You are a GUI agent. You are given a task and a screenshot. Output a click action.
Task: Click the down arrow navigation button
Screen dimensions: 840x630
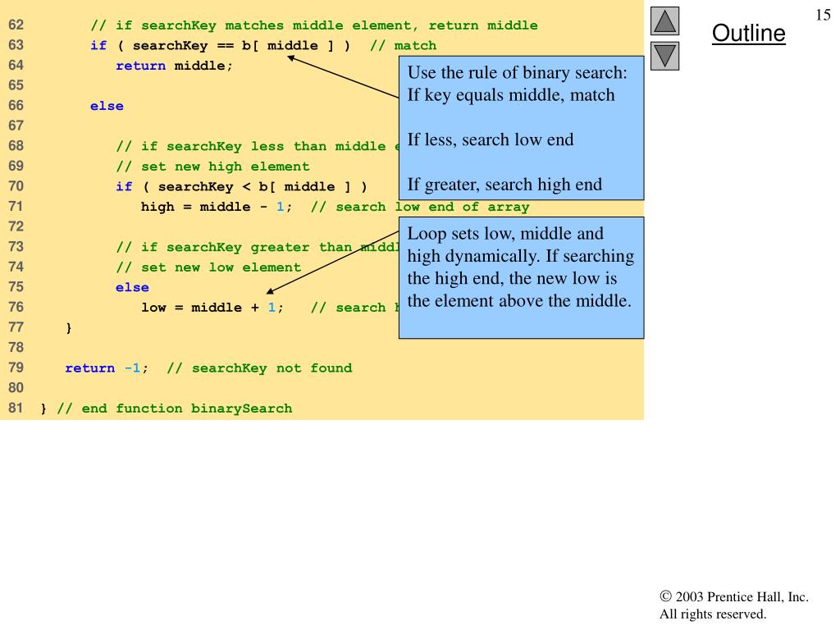point(664,57)
